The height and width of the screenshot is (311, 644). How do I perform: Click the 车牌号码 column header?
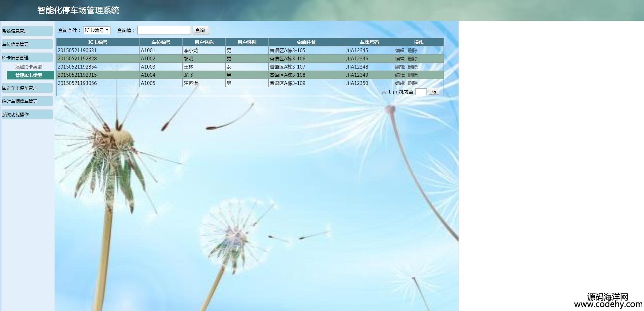pyautogui.click(x=369, y=42)
